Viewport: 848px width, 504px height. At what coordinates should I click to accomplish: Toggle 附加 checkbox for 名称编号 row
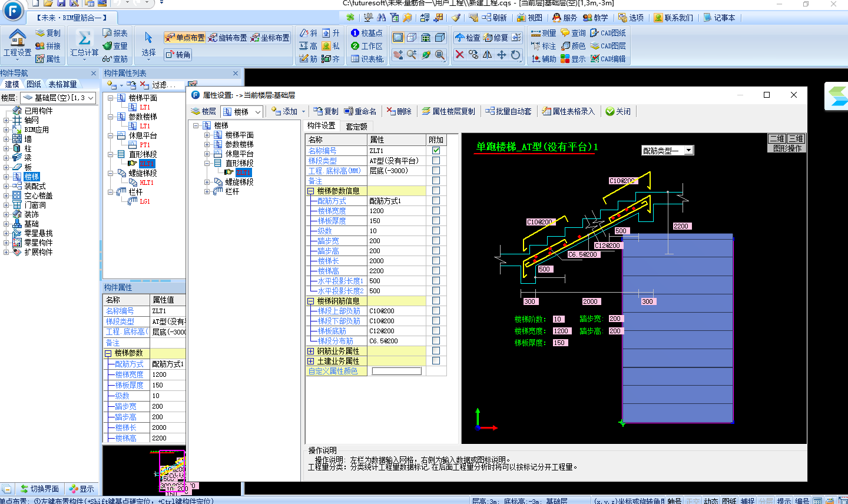pos(436,151)
